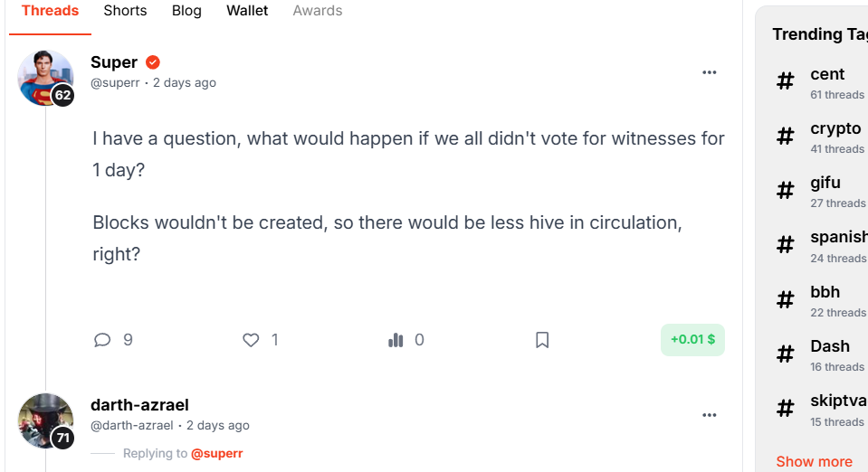Click the hashtag icon beside crypto
This screenshot has width=868, height=472.
pos(785,137)
